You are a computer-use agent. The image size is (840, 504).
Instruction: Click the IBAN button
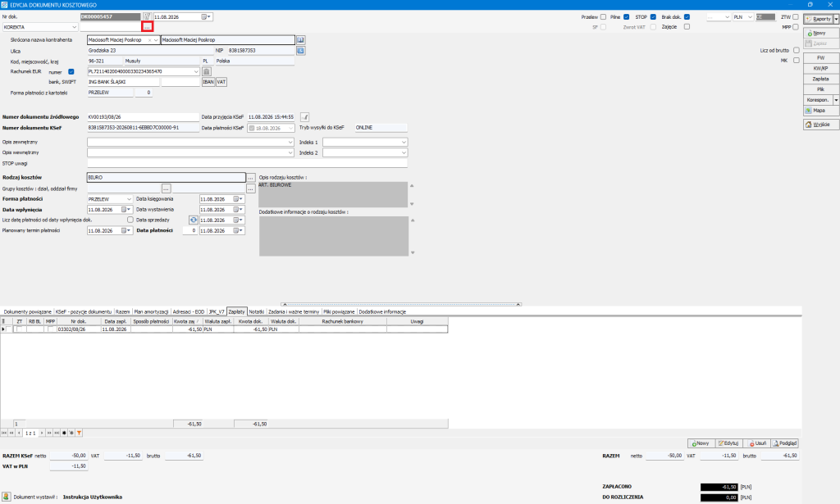208,82
